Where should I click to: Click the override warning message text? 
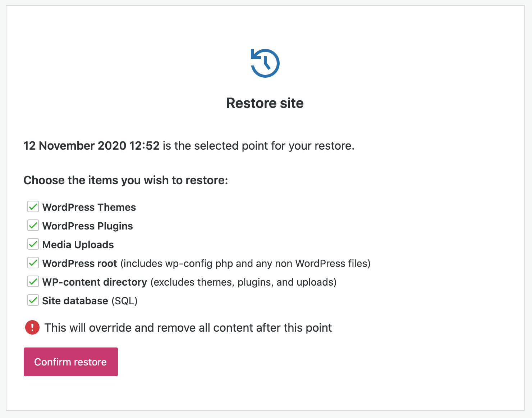[x=188, y=328]
